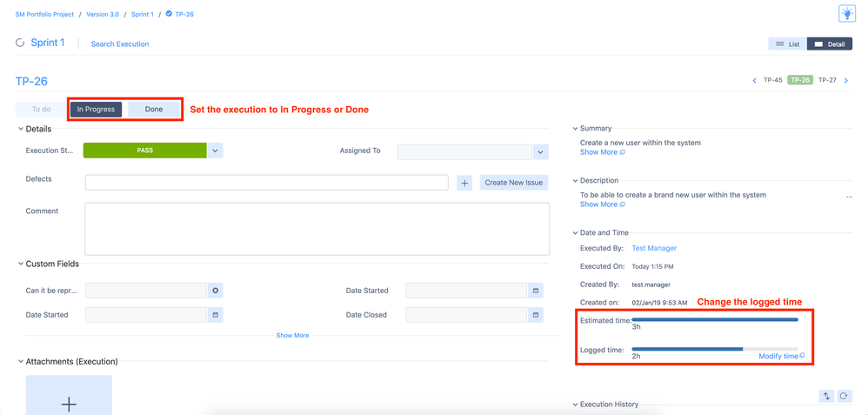868x415 pixels.
Task: Click the Assigned To input field
Action: click(x=465, y=151)
